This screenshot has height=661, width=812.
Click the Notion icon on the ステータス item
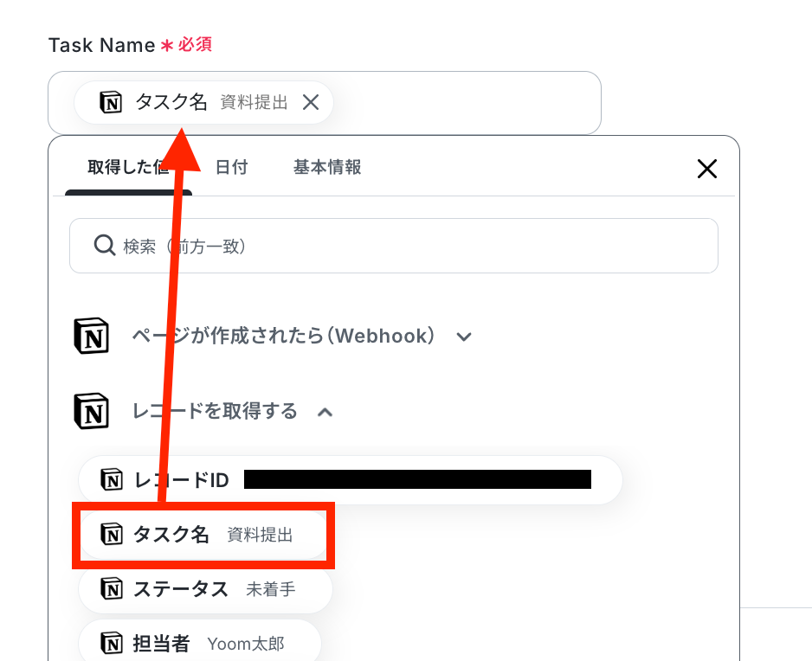(112, 588)
